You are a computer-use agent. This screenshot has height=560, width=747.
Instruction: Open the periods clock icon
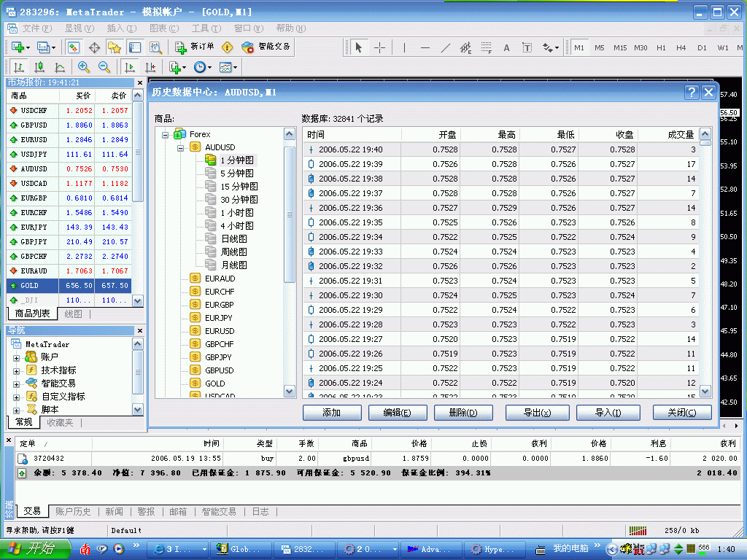point(200,67)
